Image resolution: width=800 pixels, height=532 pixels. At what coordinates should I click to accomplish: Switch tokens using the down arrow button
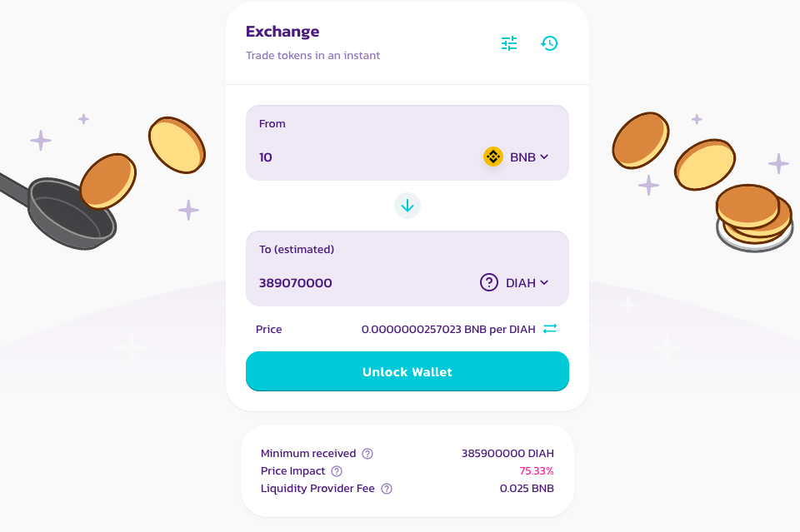point(407,206)
